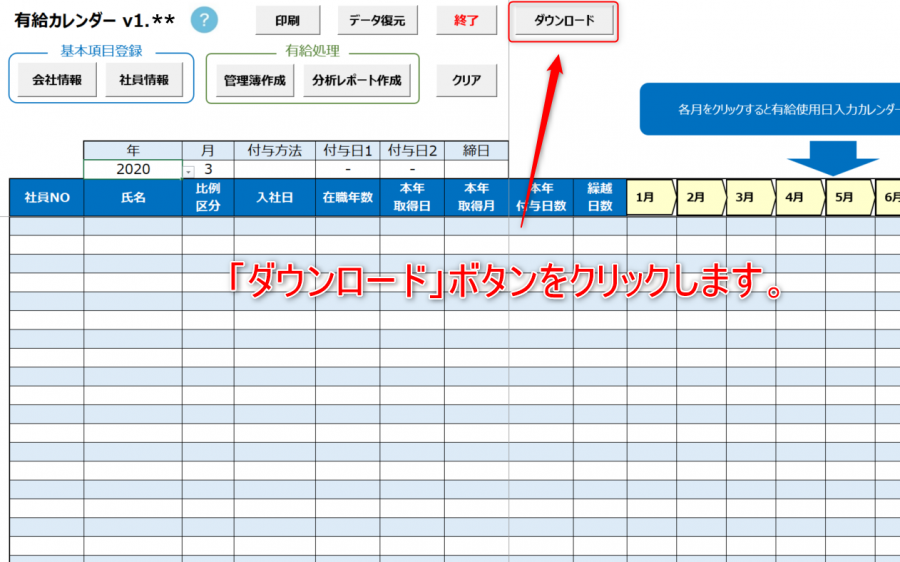Click the ダウンロード download button

coord(564,21)
